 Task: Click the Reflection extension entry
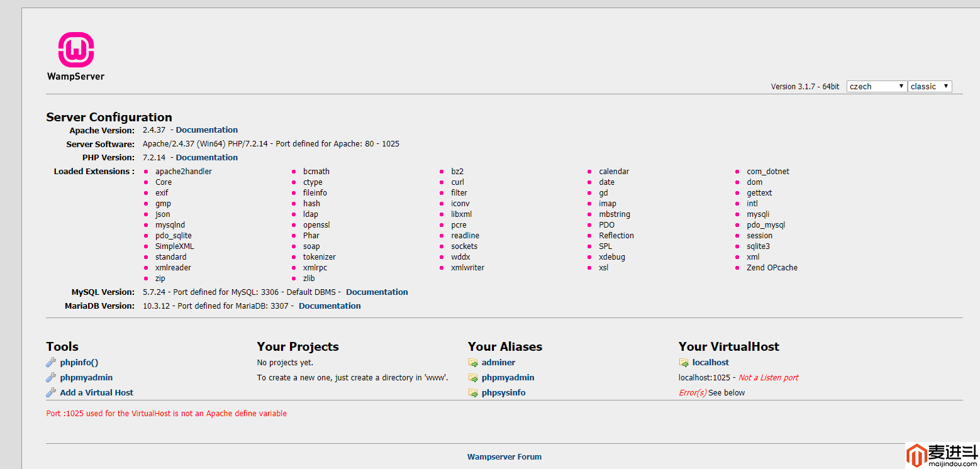pos(616,236)
